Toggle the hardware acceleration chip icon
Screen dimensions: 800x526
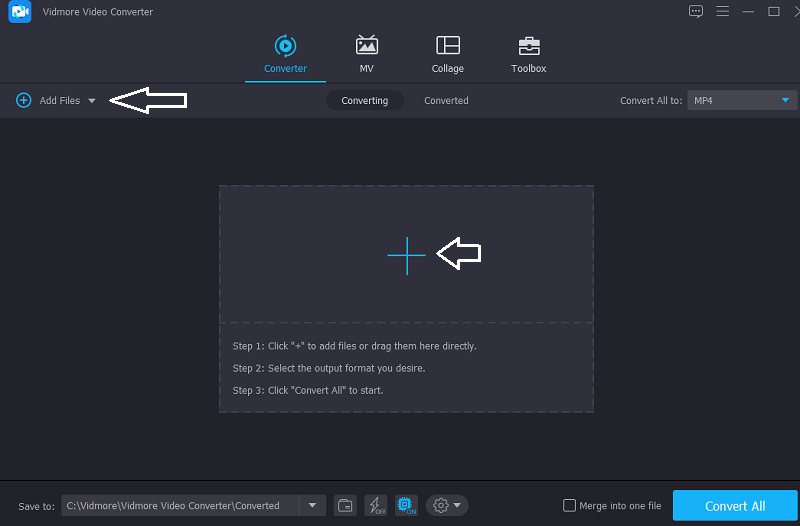coord(405,506)
